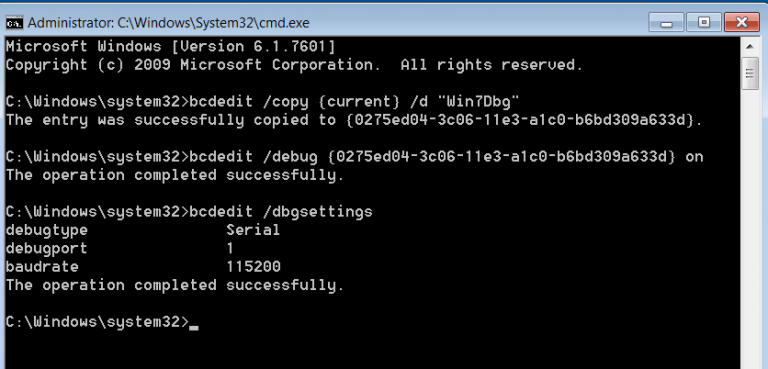
Task: Click the Serial debugtype value
Action: (253, 230)
